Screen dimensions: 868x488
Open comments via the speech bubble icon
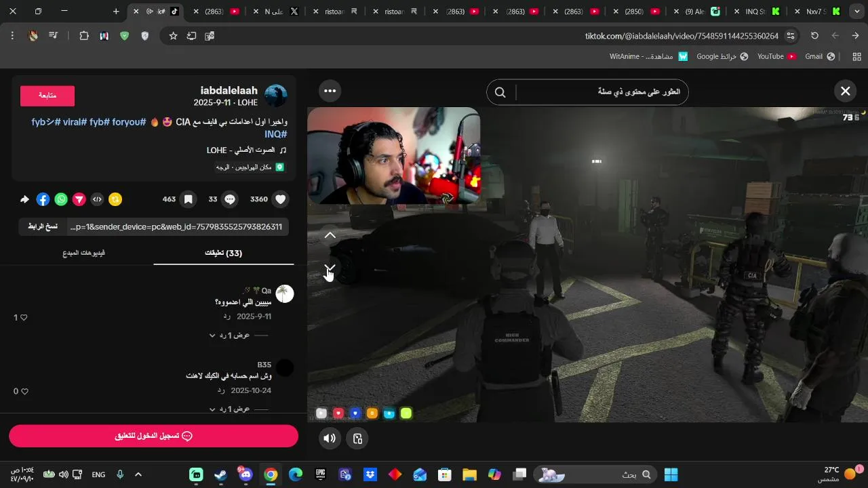pos(230,199)
